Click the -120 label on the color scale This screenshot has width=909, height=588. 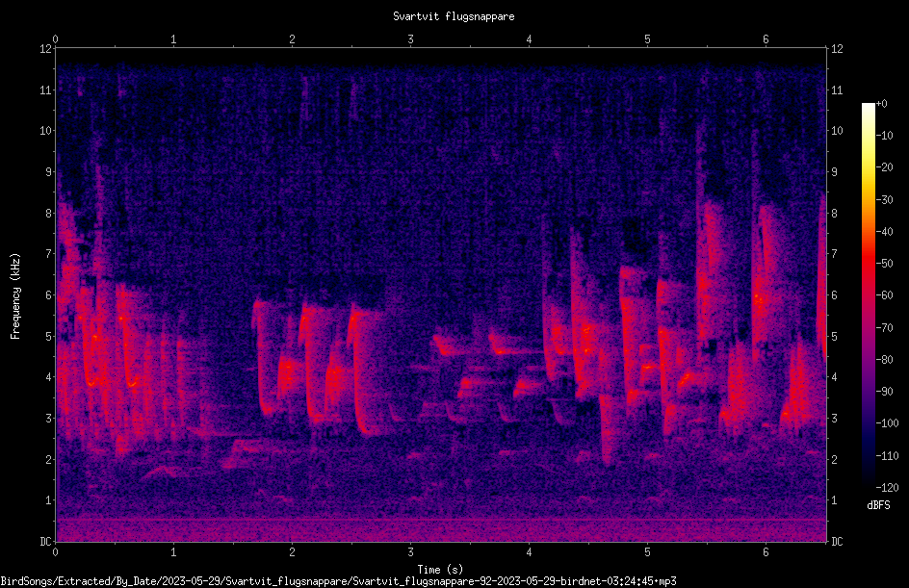pyautogui.click(x=887, y=487)
